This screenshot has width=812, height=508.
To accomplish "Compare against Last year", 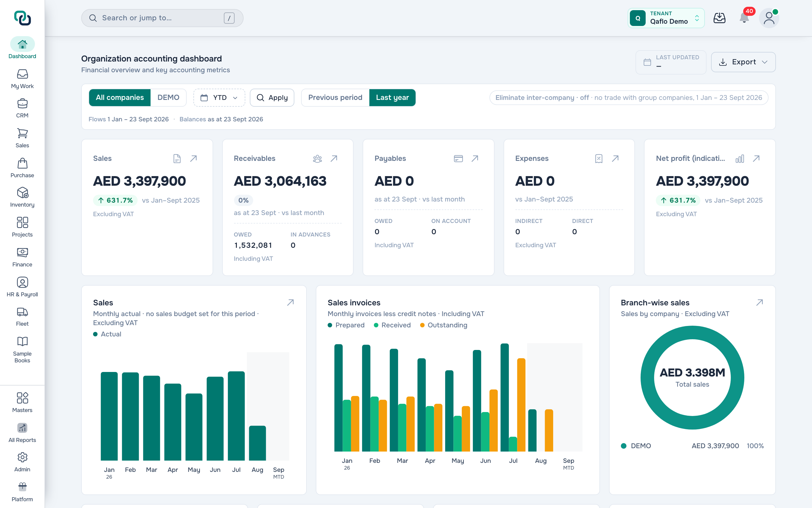I will (392, 97).
